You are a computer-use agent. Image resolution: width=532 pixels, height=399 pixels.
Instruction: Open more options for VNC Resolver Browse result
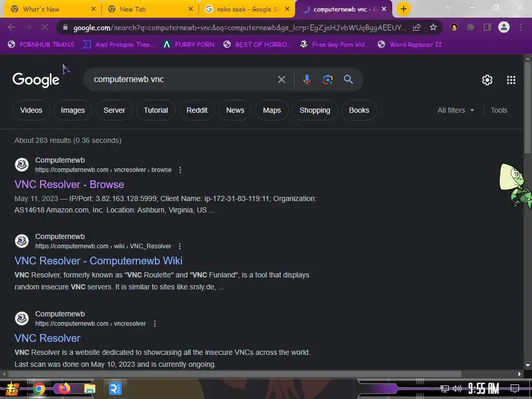tap(180, 170)
